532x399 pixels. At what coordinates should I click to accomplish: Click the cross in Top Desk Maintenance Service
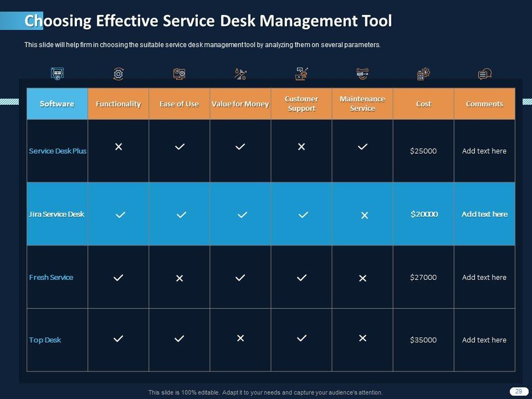coord(362,338)
